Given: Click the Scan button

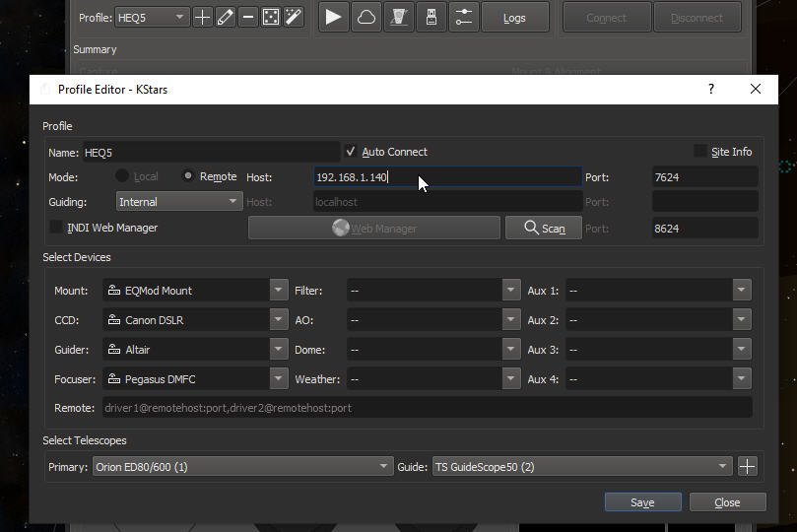Looking at the screenshot, I should click(544, 229).
